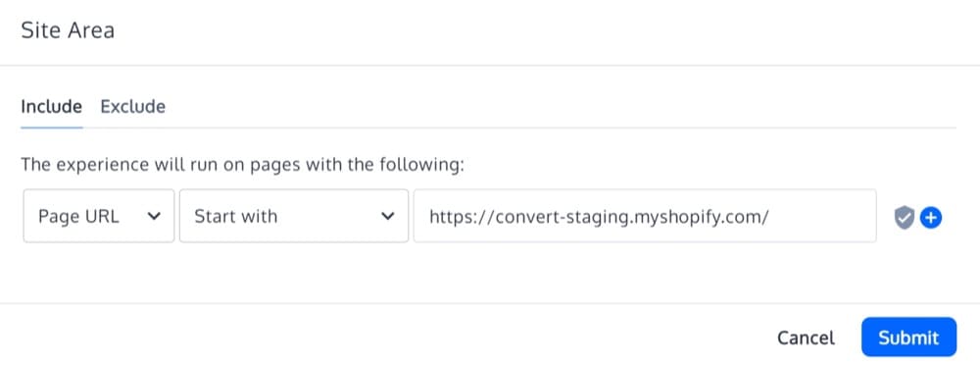Viewport: 980px width, 366px height.
Task: Add another rule with the plus button
Action: [931, 218]
